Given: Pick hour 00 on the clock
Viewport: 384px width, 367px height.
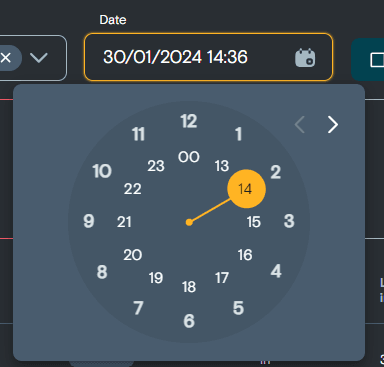Looking at the screenshot, I should 189,157.
